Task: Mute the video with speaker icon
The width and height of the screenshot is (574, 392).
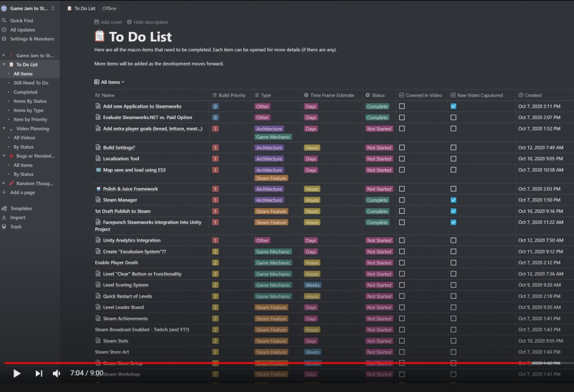Action: coord(57,373)
